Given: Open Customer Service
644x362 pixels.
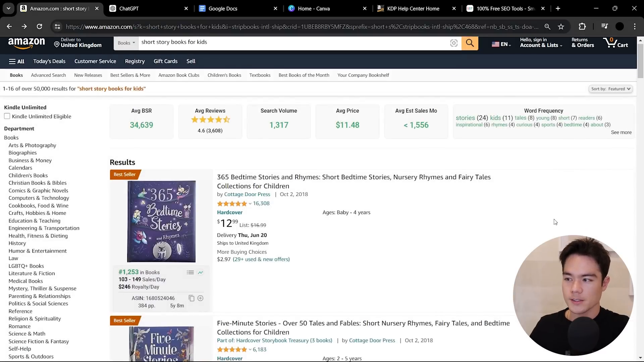Looking at the screenshot, I should pyautogui.click(x=95, y=61).
